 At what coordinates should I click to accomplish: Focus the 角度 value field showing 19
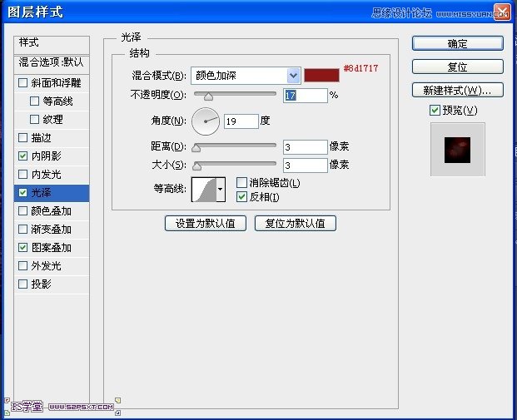click(x=241, y=121)
